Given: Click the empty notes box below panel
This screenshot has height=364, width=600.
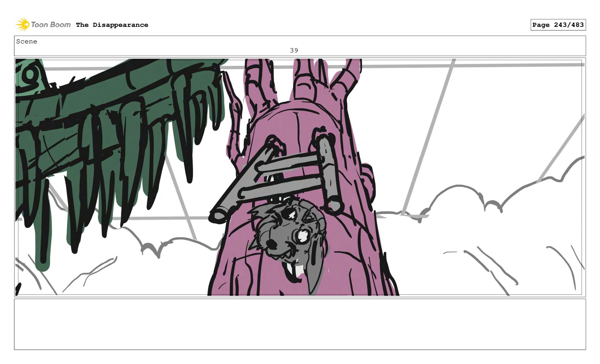Looking at the screenshot, I should pos(300,324).
